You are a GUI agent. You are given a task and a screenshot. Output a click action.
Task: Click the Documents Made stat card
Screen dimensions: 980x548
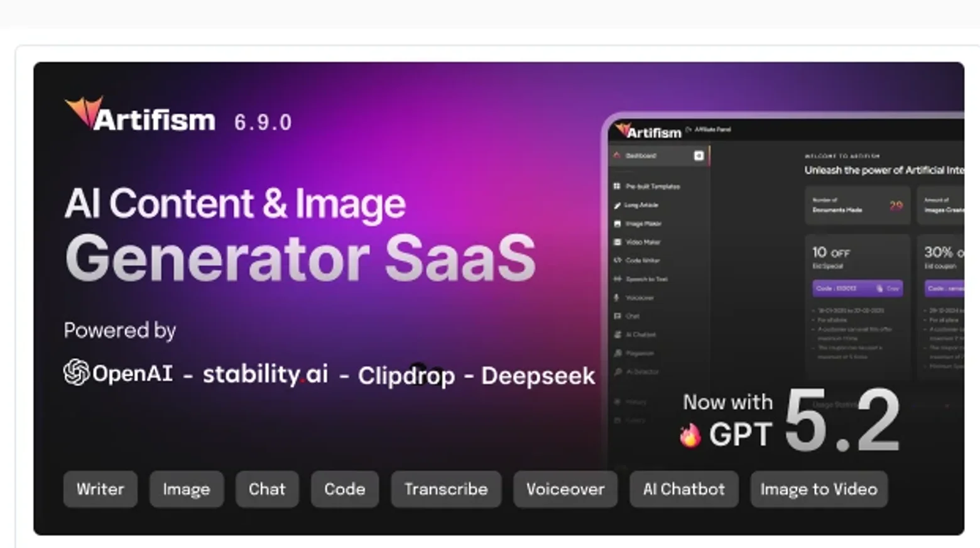pyautogui.click(x=857, y=205)
